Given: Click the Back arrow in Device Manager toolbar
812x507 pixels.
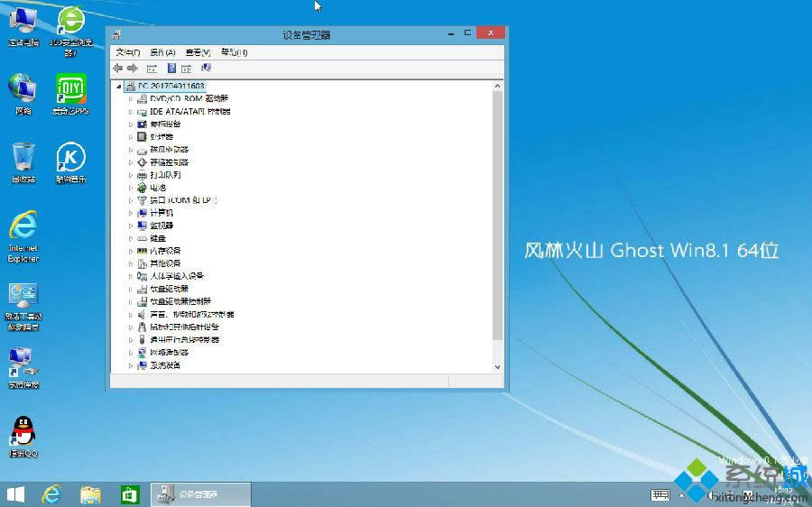Looking at the screenshot, I should pos(117,69).
